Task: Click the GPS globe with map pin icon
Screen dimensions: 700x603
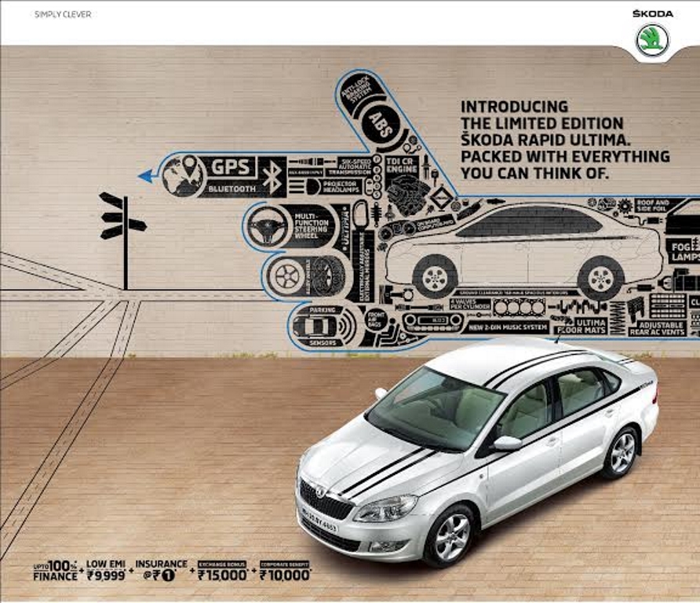Action: point(184,175)
